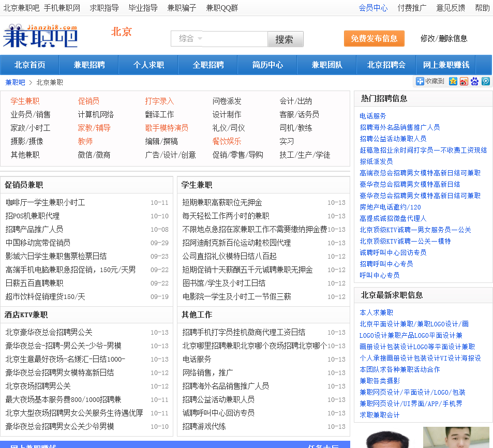Open the 手机兼职网 top link
Screen dimensions: 493x448
[x=62, y=8]
